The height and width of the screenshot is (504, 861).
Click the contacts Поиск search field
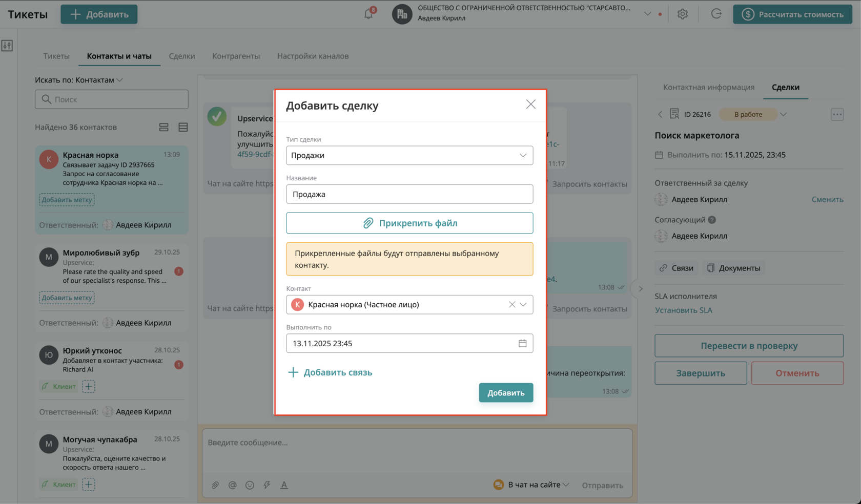click(112, 99)
